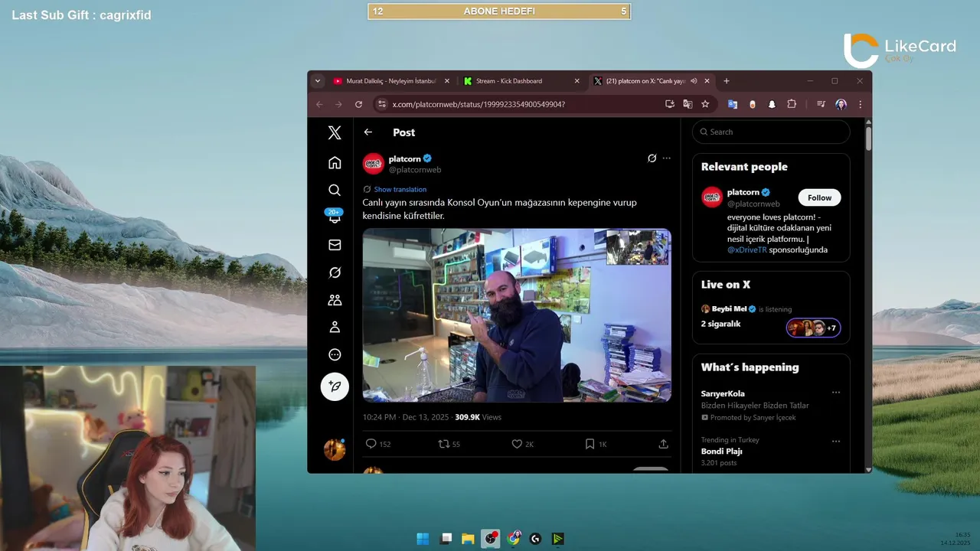
Task: Click Show translation link
Action: 400,189
